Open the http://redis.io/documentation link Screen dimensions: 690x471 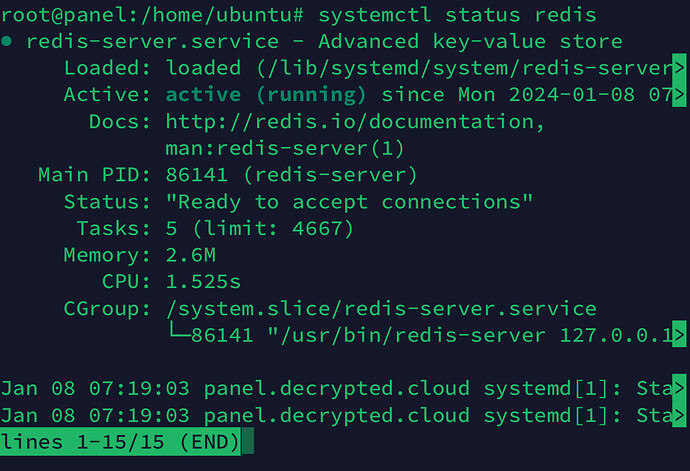tap(355, 121)
